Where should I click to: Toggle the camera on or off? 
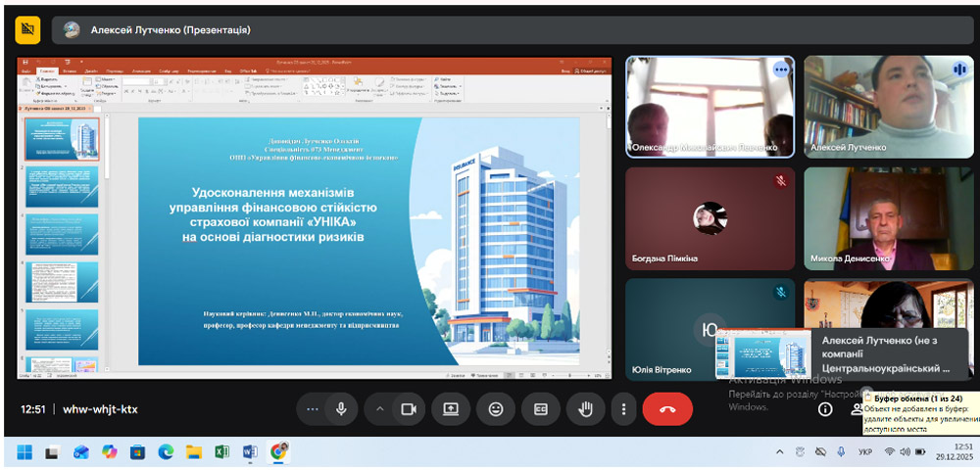click(410, 408)
